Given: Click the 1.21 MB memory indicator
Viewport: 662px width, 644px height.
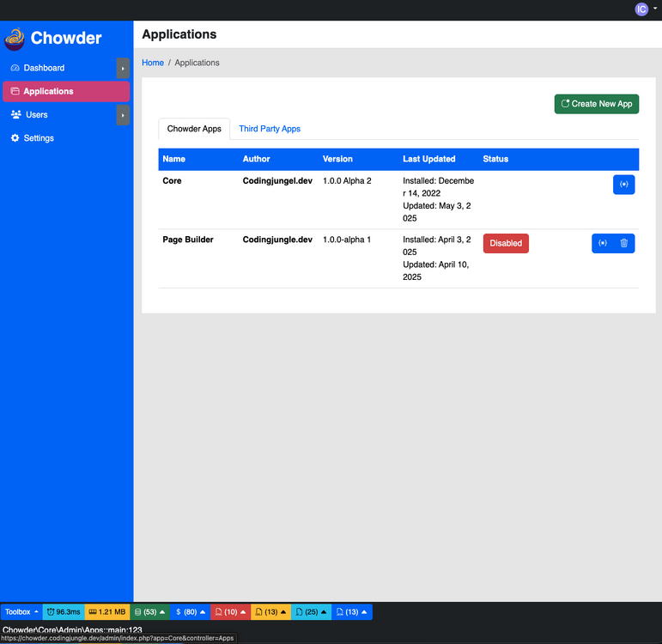Looking at the screenshot, I should (106, 612).
